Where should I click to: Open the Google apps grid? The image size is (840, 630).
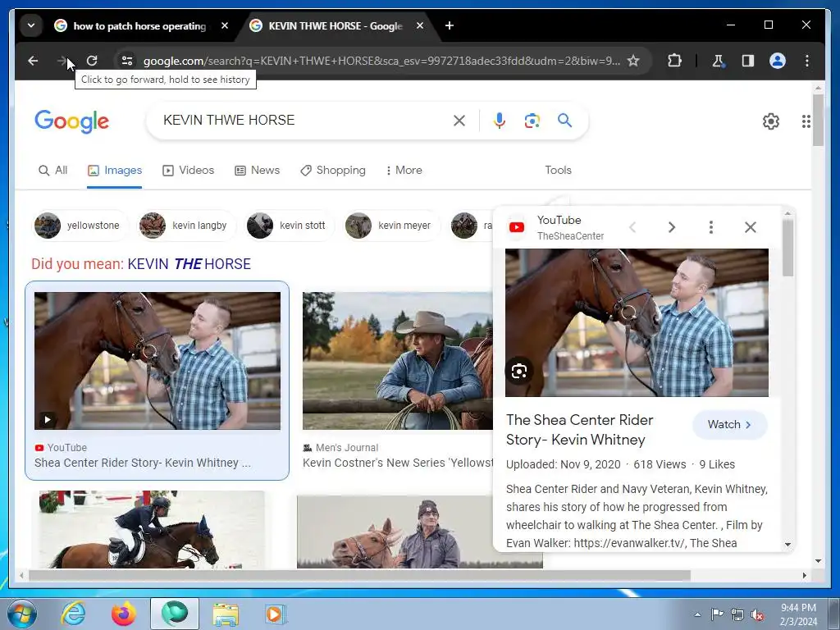pos(806,121)
